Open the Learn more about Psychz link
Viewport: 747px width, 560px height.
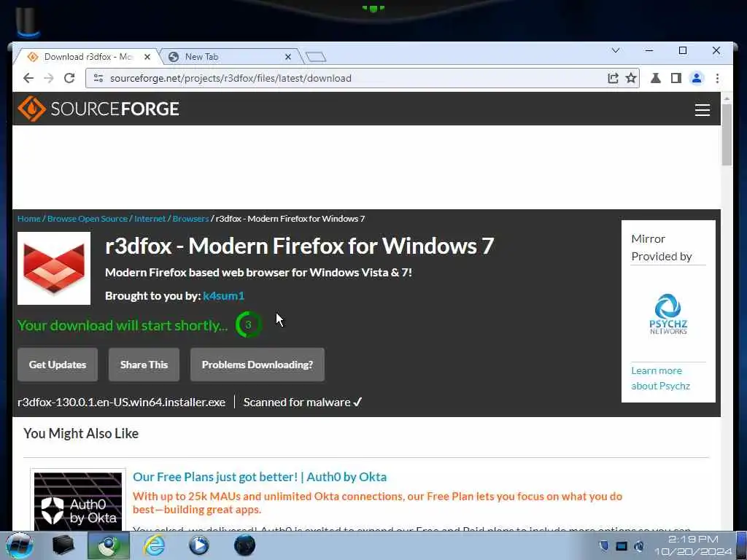pos(660,378)
